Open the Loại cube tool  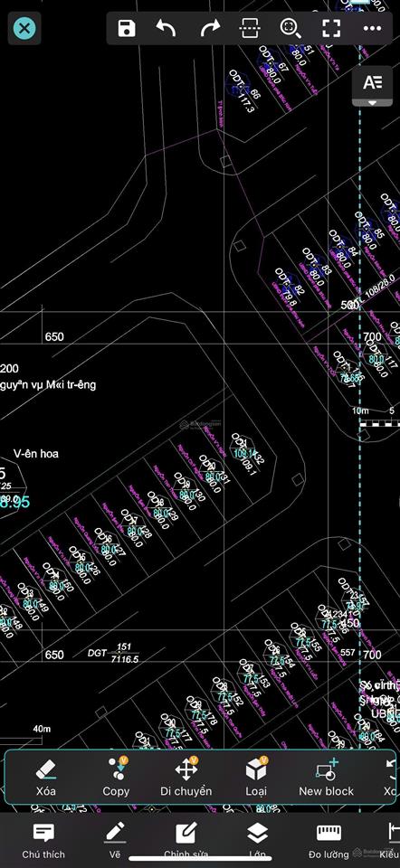(x=256, y=778)
